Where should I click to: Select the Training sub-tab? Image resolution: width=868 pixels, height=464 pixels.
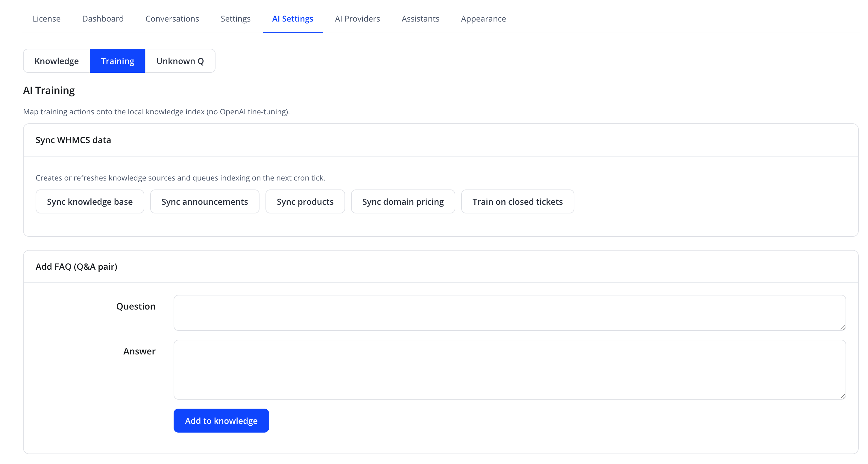[117, 61]
